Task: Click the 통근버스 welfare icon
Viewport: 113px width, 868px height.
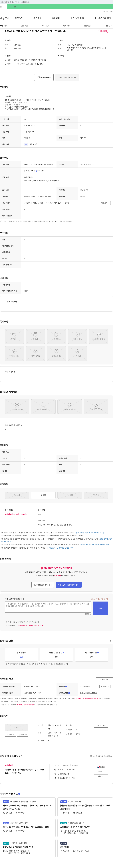Action: 14,336
